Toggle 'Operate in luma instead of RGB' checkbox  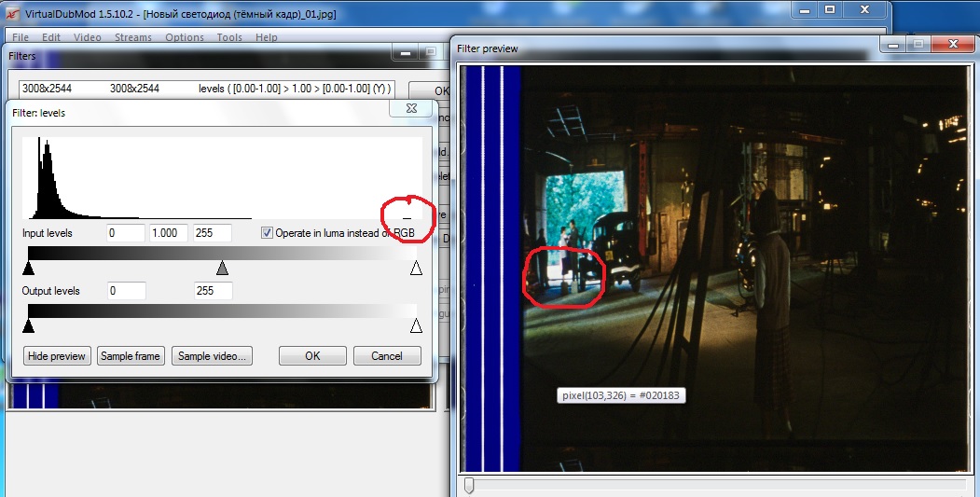pos(267,232)
